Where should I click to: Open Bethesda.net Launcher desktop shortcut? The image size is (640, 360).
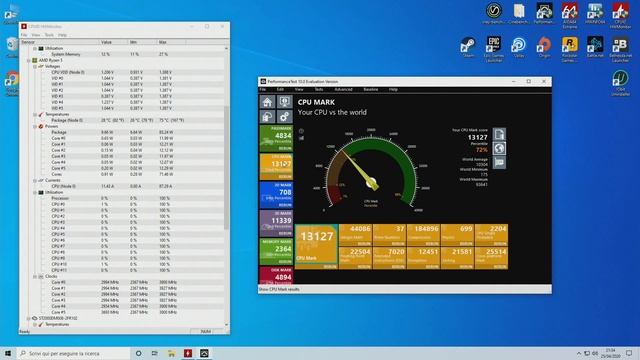620,49
